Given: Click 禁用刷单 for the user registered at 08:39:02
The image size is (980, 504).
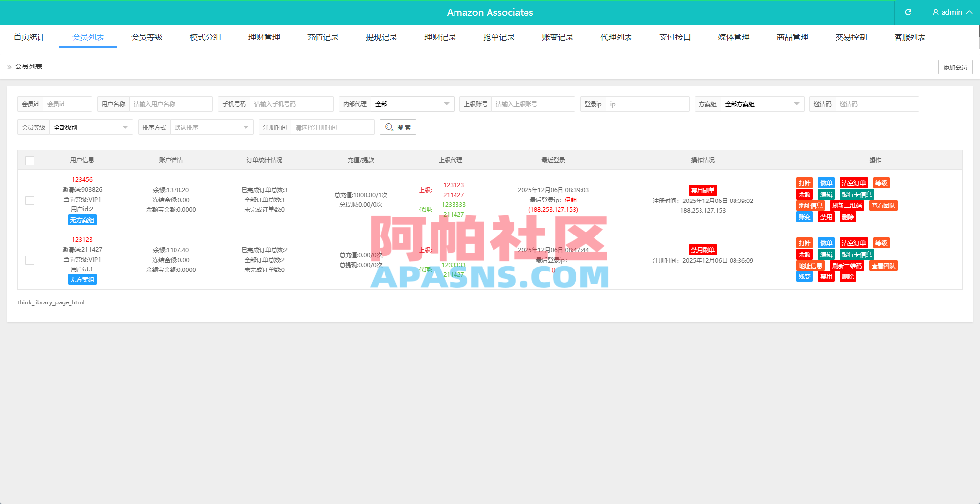Looking at the screenshot, I should coord(703,190).
